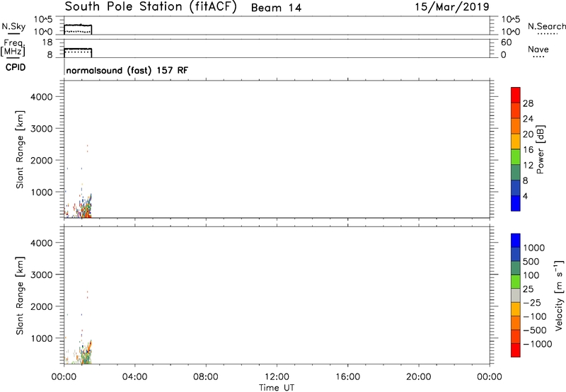The image size is (566, 392).
Task: Click the '16:00' time tick label
Action: [x=347, y=377]
